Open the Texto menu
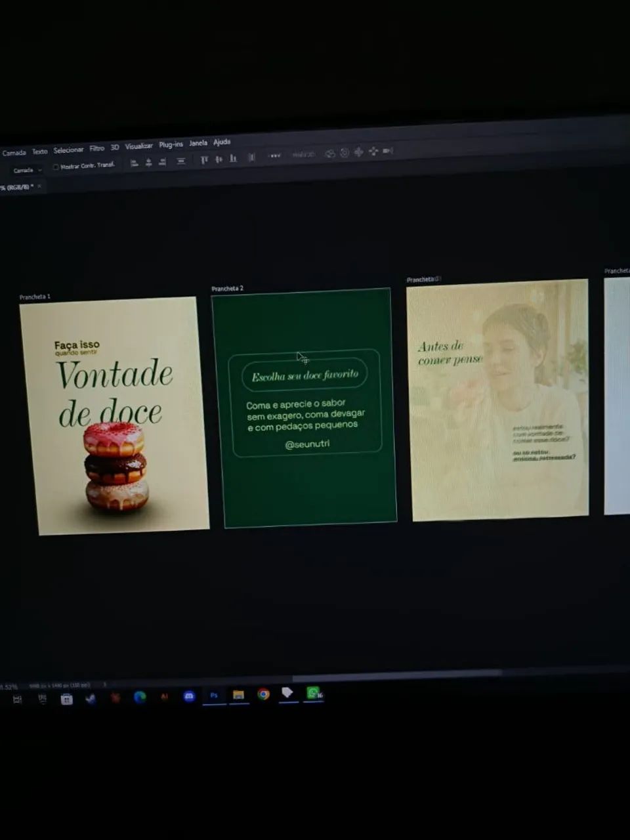Viewport: 630px width, 840px height. click(40, 152)
